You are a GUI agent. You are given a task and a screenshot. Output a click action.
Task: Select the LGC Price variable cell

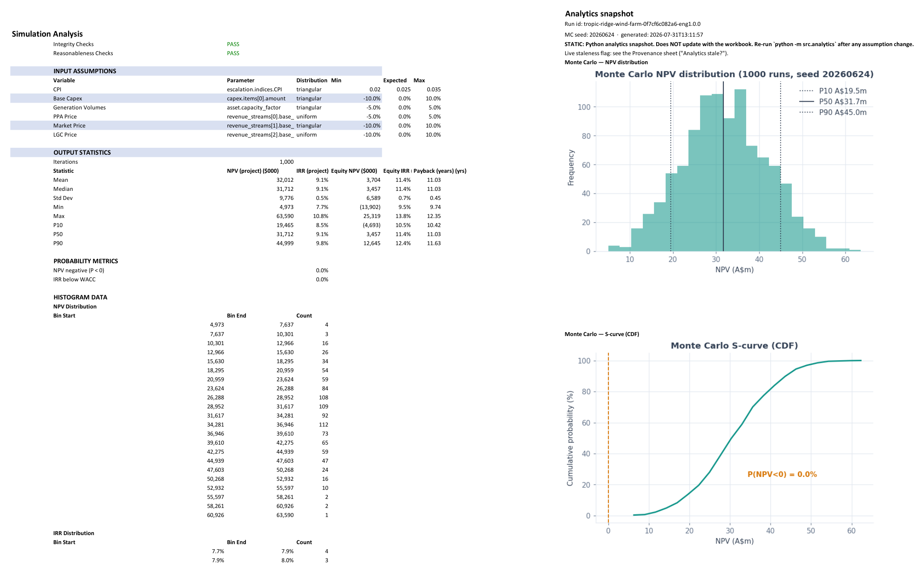[65, 135]
